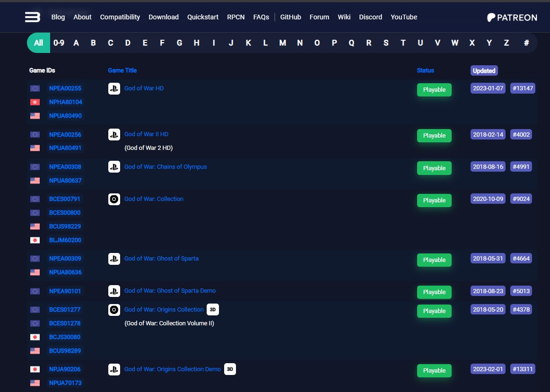The height and width of the screenshot is (392, 550).
Task: Click the EU flag next to BCES00791
Action: coord(35,199)
